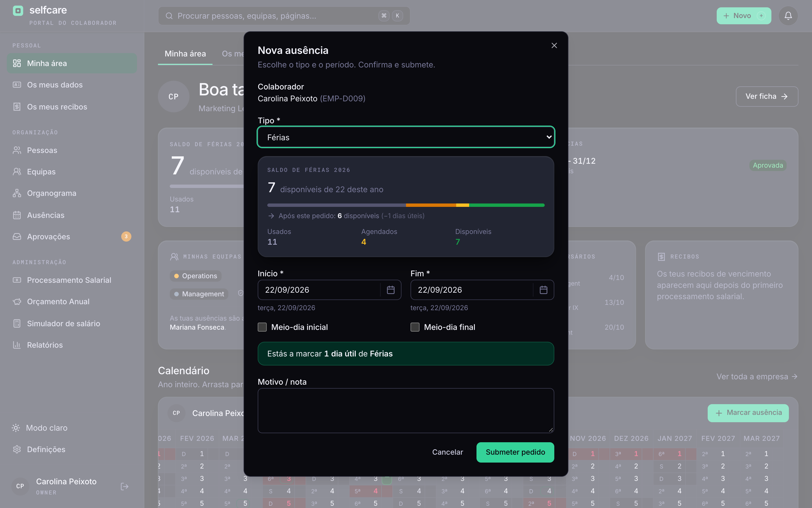The height and width of the screenshot is (508, 812).
Task: Focus the Início date field
Action: (319, 290)
